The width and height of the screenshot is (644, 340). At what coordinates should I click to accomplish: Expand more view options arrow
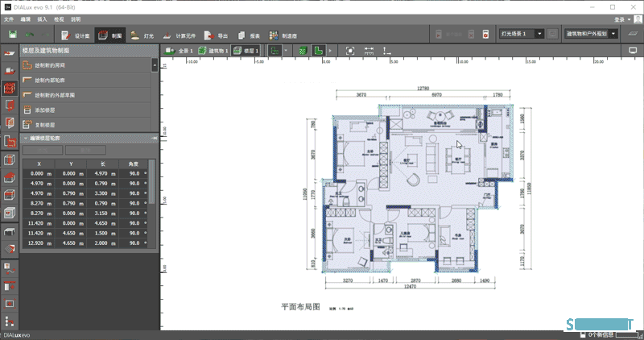pyautogui.click(x=330, y=51)
